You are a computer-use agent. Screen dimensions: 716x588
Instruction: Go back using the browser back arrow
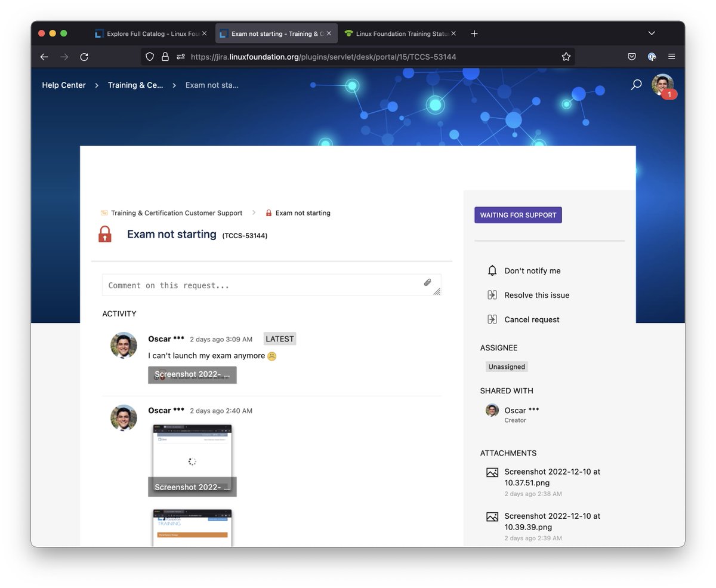click(44, 57)
